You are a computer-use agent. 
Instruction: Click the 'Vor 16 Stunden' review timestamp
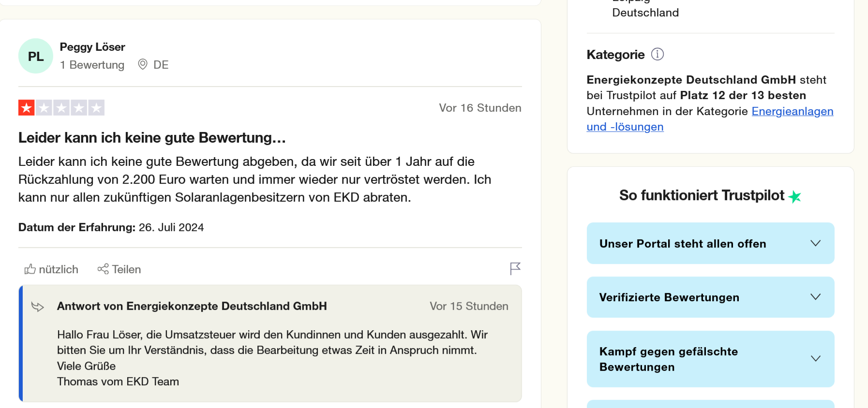pos(479,108)
